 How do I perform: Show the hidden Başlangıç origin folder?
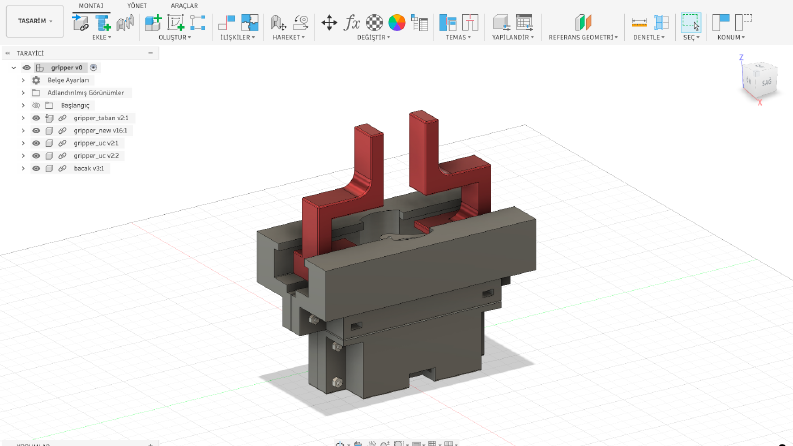click(36, 105)
